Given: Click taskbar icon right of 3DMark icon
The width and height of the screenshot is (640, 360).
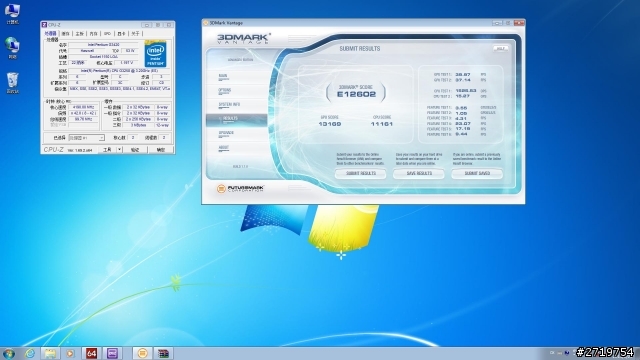Looking at the screenshot, I should [163, 353].
